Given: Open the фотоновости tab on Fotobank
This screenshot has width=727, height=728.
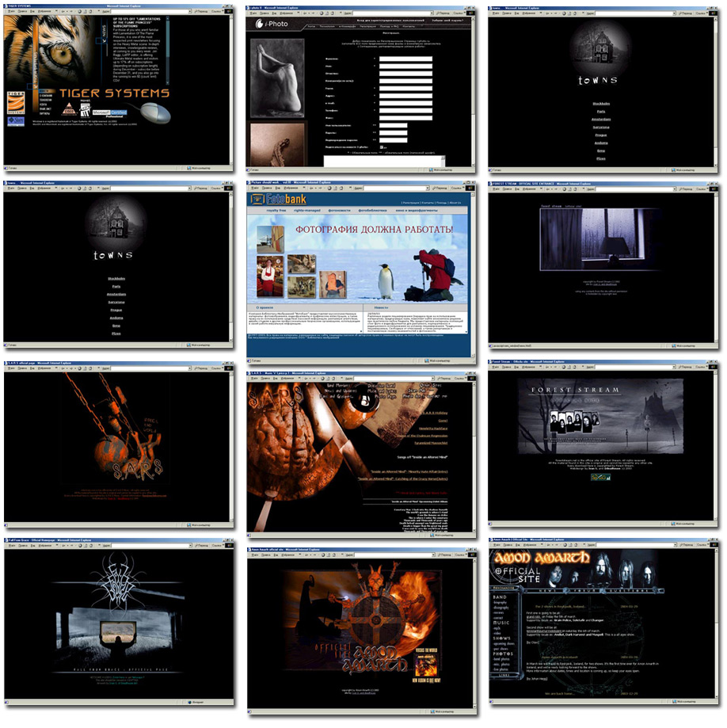Looking at the screenshot, I should point(340,211).
